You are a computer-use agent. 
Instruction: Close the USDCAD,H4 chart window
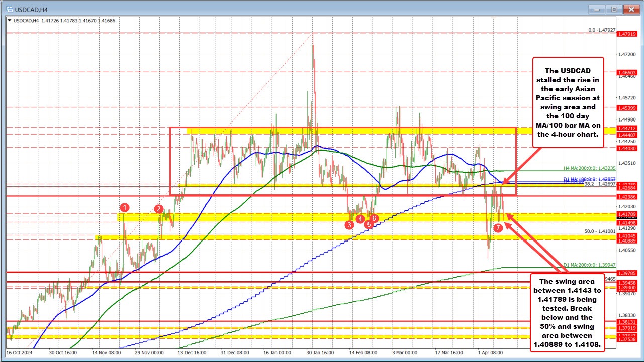pos(630,9)
